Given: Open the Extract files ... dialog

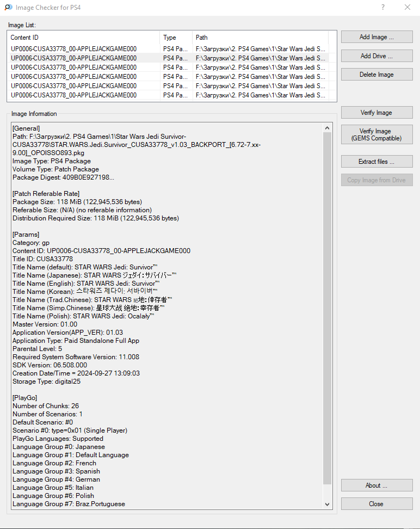Looking at the screenshot, I should (376, 162).
